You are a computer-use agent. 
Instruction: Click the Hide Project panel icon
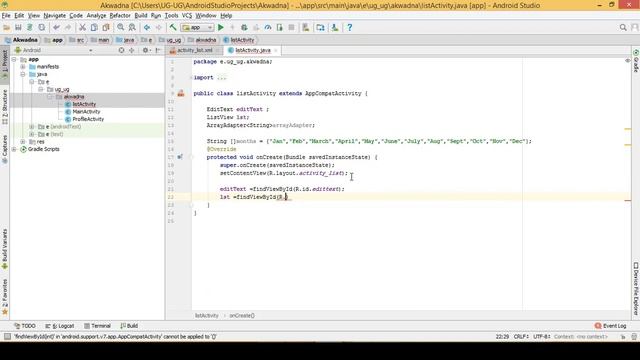pos(158,50)
